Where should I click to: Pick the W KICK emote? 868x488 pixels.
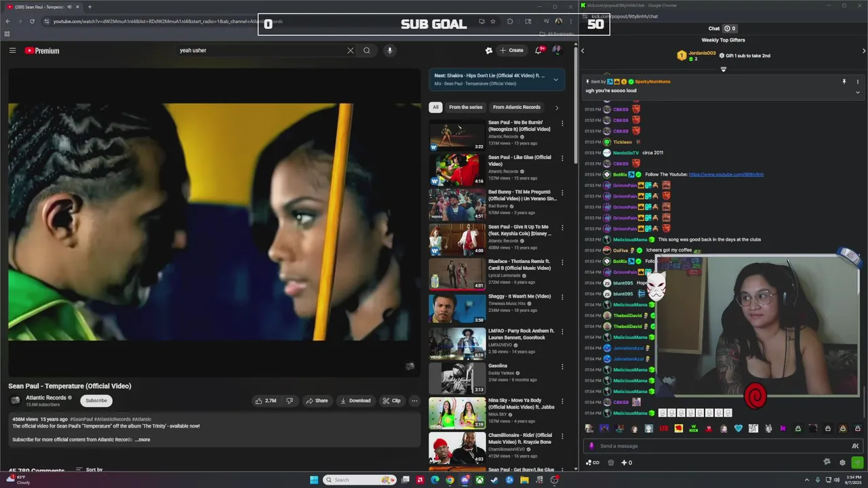pos(694,428)
